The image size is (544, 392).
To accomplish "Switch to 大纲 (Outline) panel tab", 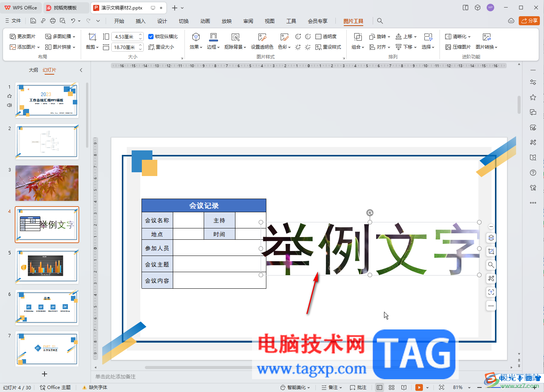I will click(x=34, y=70).
